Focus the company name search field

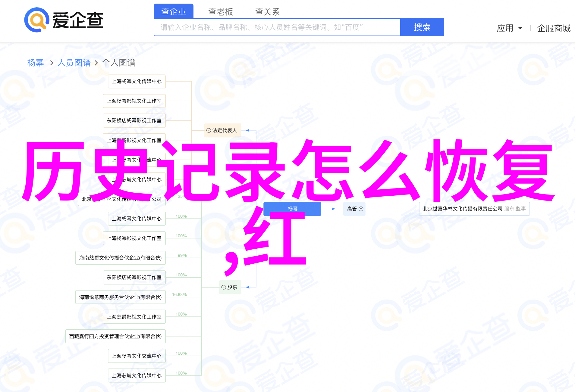tap(277, 27)
